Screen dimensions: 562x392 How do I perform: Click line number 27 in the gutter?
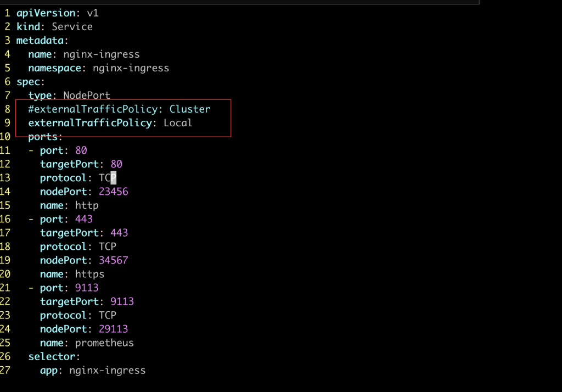(5, 371)
